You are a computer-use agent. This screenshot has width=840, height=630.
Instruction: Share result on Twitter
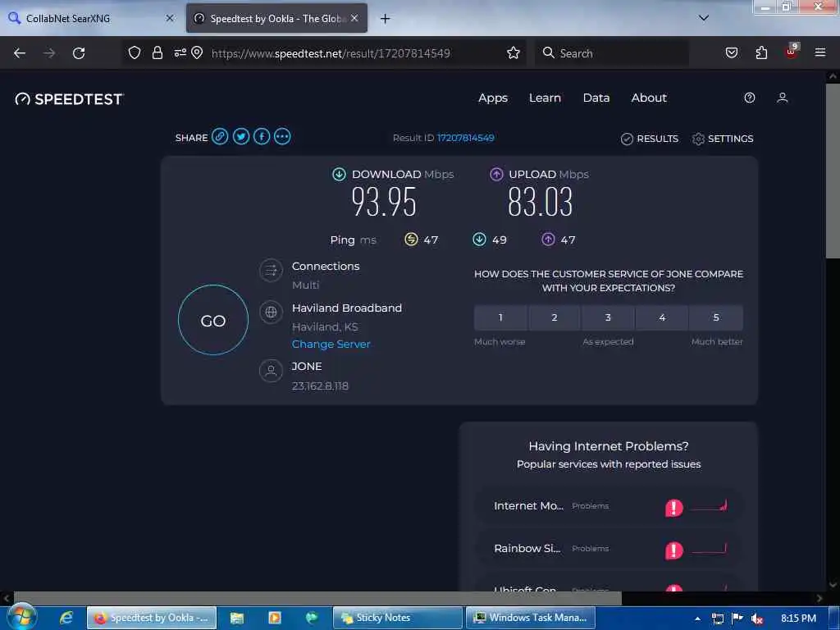[240, 137]
